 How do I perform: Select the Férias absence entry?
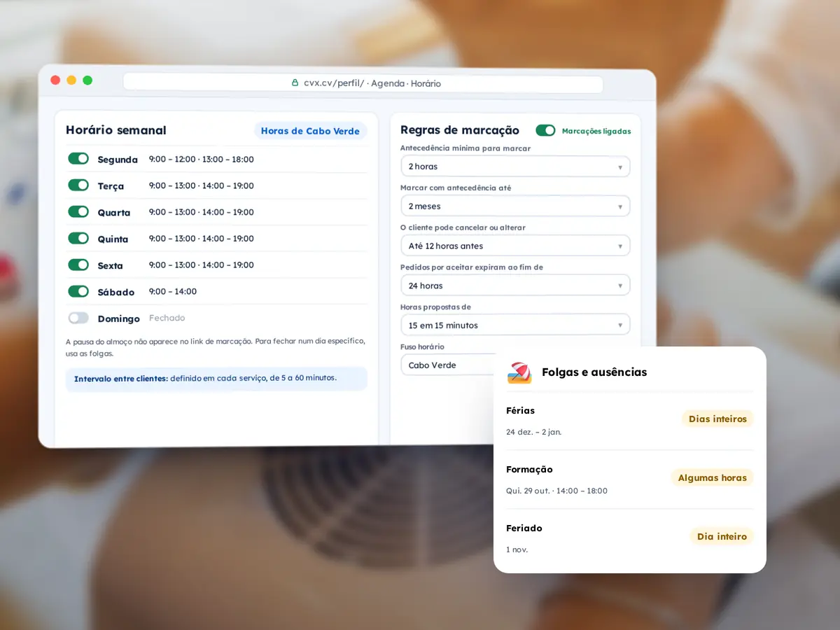click(x=630, y=421)
